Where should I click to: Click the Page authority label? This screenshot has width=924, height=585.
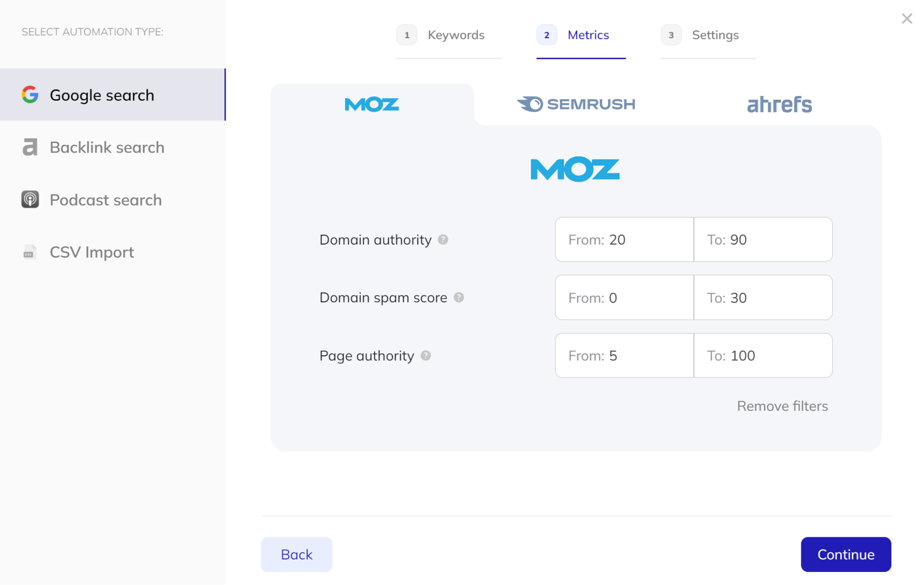click(367, 356)
